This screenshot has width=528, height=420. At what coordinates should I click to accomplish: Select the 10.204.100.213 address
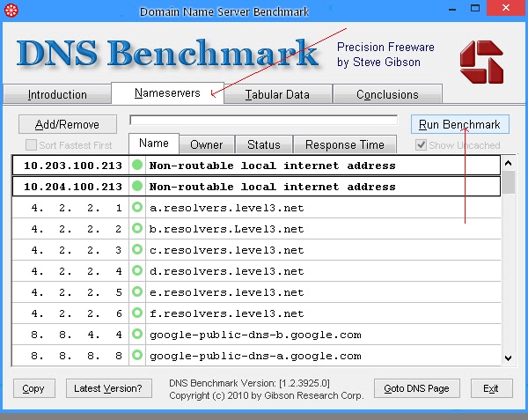point(73,187)
